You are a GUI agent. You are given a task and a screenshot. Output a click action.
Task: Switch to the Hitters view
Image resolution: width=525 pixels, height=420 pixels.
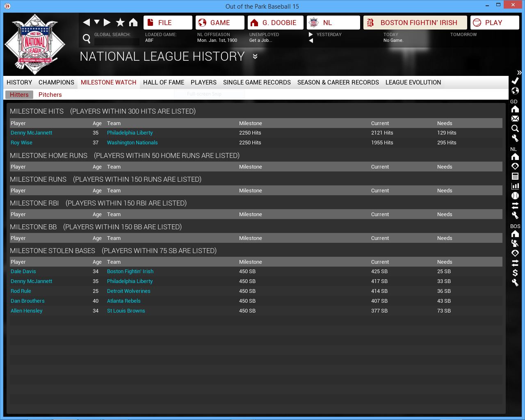pyautogui.click(x=19, y=95)
